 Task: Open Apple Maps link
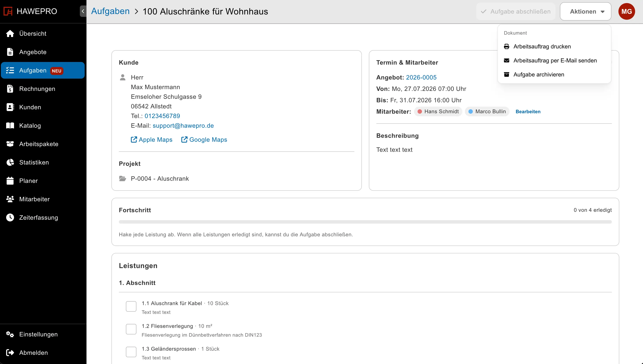click(152, 140)
